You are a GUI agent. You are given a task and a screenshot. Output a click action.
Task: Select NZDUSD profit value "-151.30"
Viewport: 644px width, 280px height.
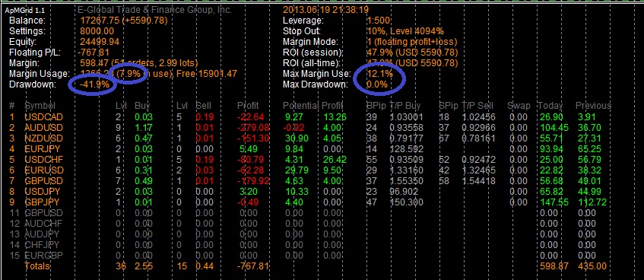point(253,138)
